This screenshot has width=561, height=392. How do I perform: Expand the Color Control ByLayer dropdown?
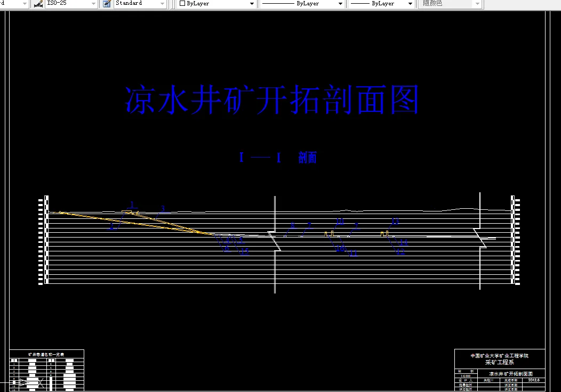click(253, 4)
